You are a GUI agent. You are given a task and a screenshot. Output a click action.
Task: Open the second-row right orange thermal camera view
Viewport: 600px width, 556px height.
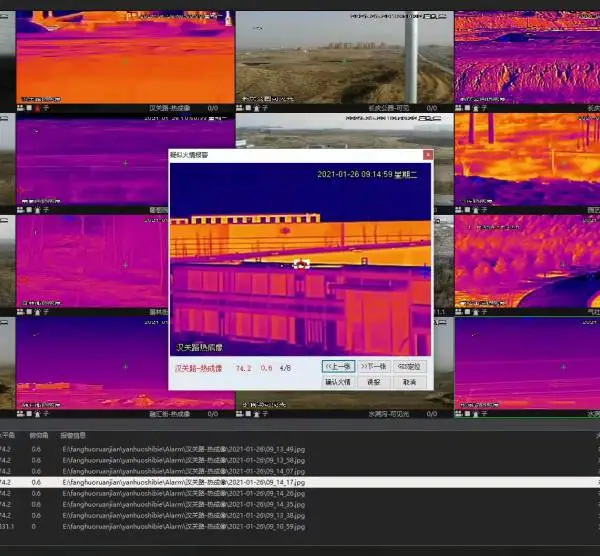coord(527,159)
